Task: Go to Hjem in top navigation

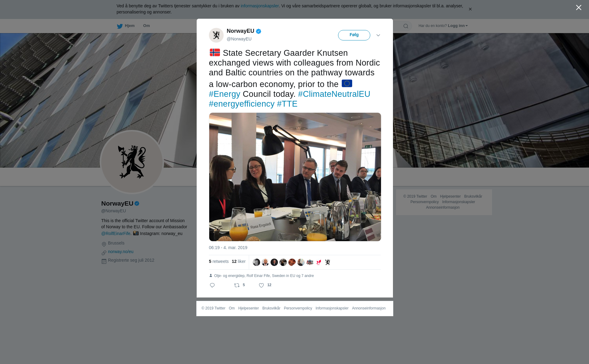Action: click(129, 26)
